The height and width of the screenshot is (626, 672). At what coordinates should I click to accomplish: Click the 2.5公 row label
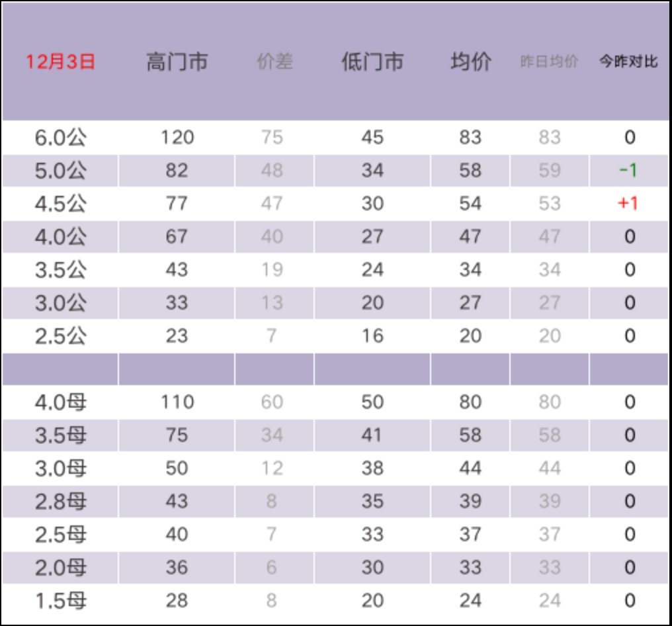(x=60, y=335)
